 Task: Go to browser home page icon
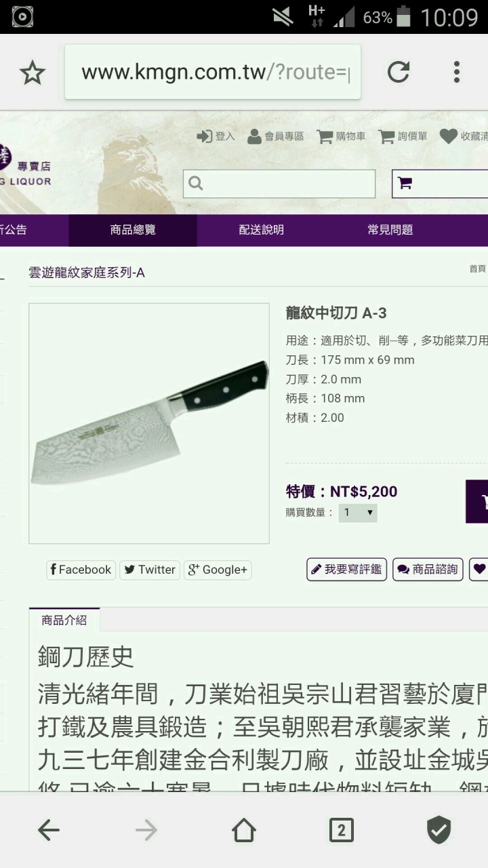tap(244, 830)
